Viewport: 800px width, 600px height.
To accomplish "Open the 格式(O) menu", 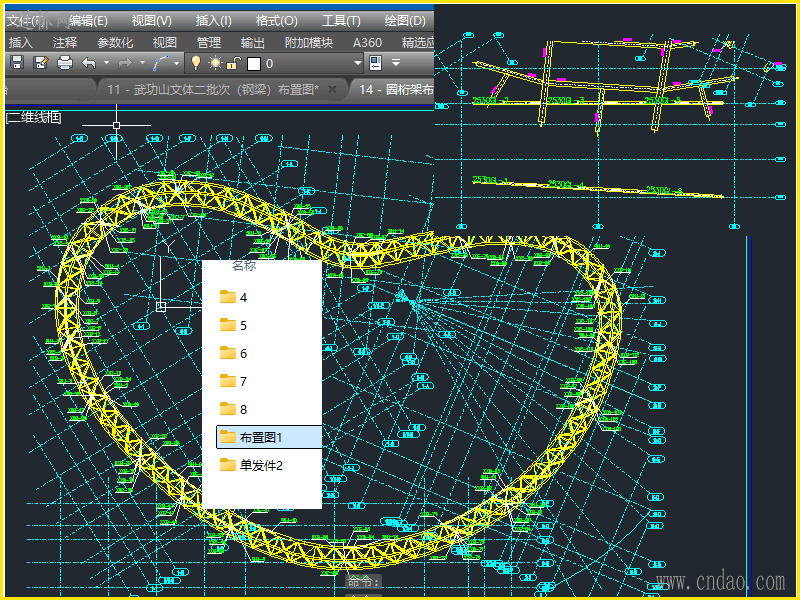I will click(277, 21).
